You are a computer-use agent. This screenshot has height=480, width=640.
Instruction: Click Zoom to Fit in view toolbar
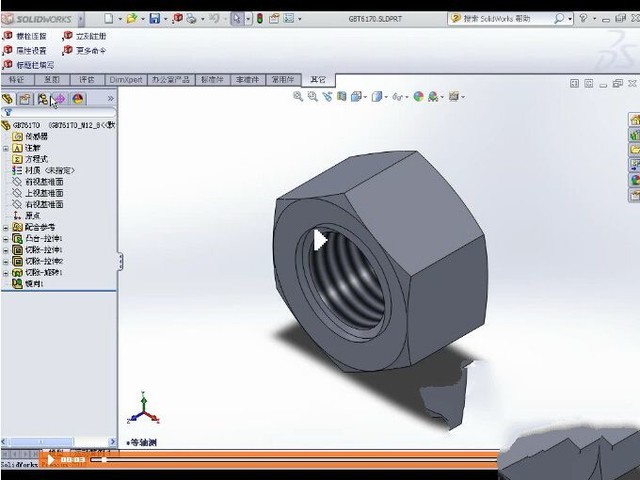[x=299, y=97]
